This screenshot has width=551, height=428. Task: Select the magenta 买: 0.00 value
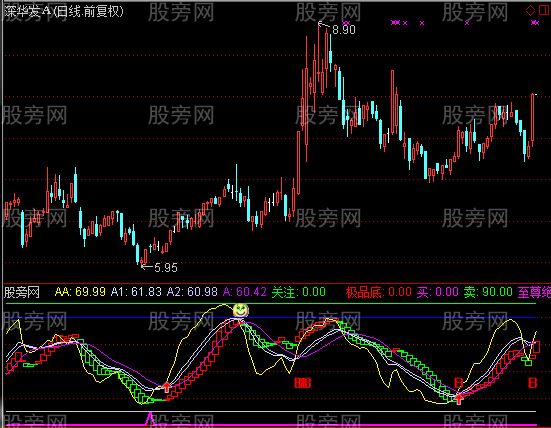437,292
